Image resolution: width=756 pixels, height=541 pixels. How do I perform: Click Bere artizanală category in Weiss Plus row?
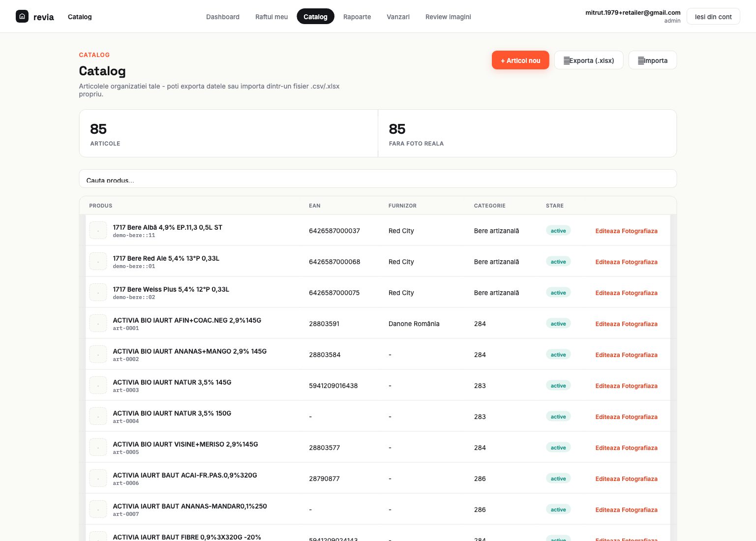[497, 293]
